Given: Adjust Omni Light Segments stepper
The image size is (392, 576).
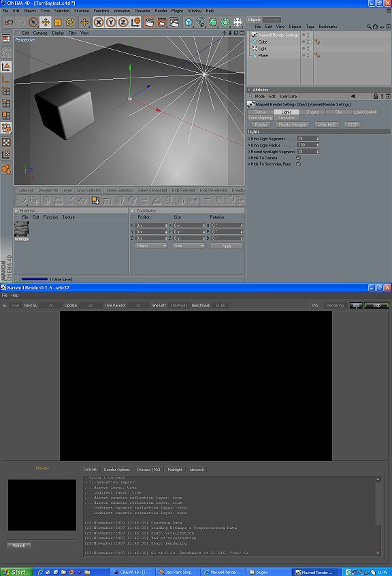Looking at the screenshot, I should pos(317,139).
